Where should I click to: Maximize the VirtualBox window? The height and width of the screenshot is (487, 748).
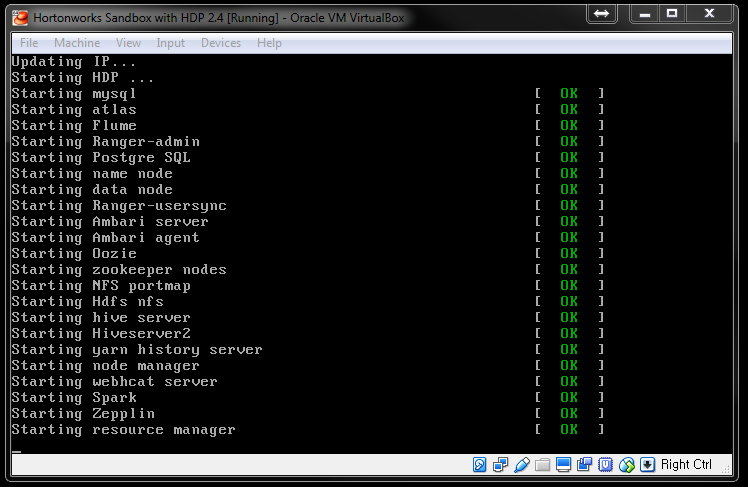click(672, 13)
